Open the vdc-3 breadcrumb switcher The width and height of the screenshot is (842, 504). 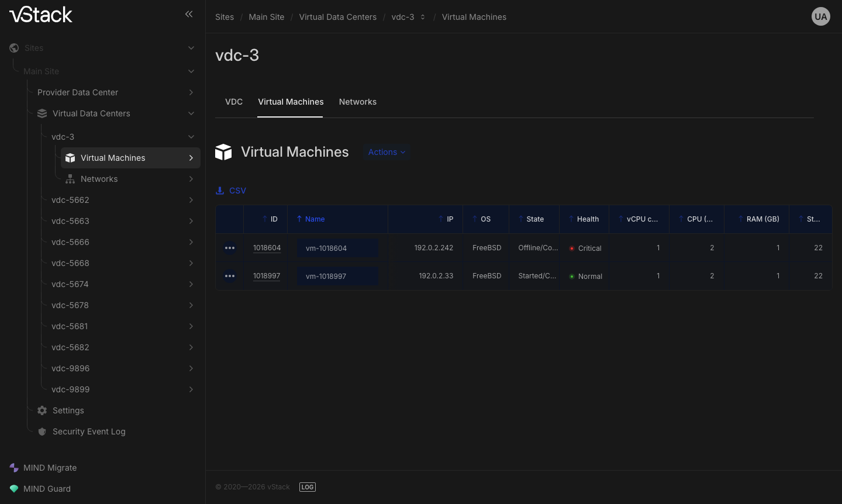pos(423,17)
